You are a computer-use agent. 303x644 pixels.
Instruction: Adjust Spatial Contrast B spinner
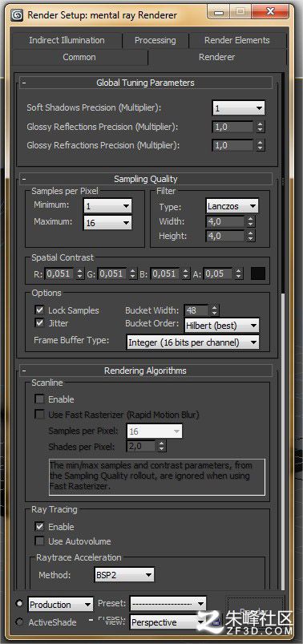point(186,273)
